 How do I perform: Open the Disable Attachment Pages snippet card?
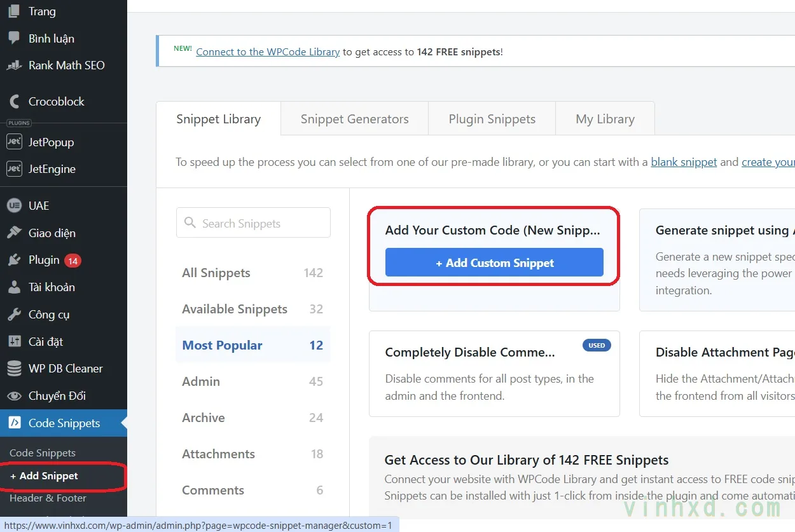717,374
